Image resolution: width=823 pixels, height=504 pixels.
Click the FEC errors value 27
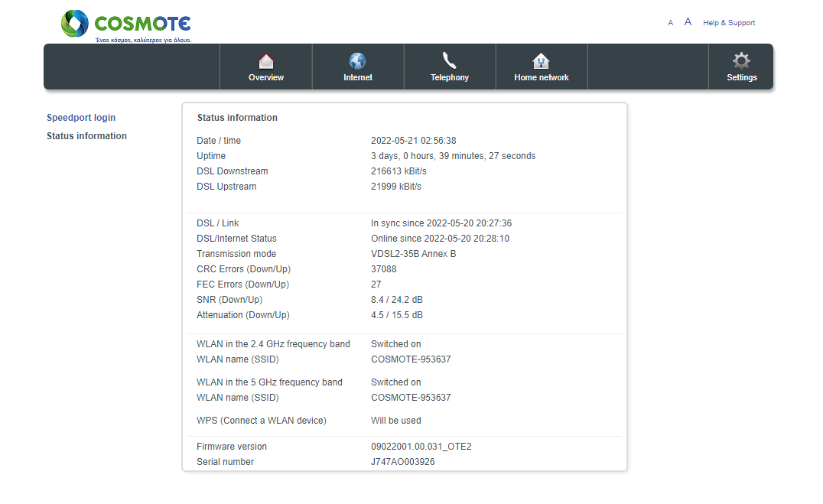[376, 284]
